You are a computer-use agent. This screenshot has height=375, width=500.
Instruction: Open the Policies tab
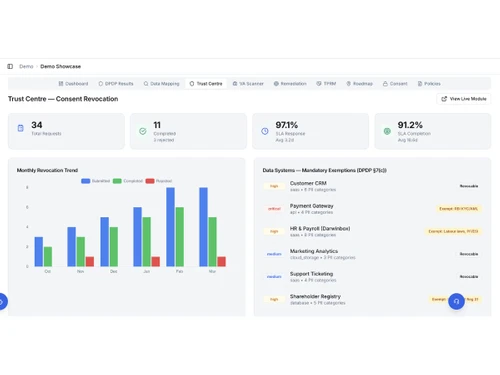(x=429, y=84)
